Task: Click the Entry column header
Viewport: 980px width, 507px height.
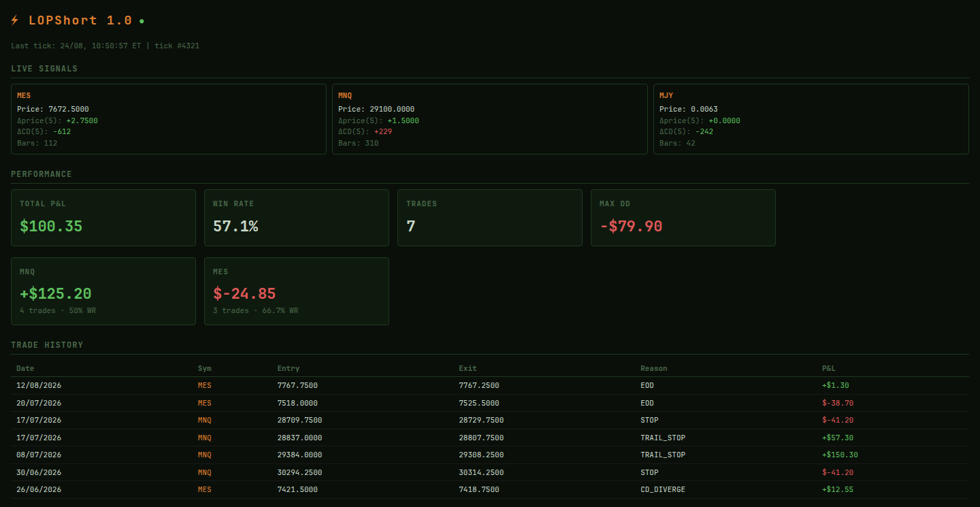Action: tap(289, 368)
